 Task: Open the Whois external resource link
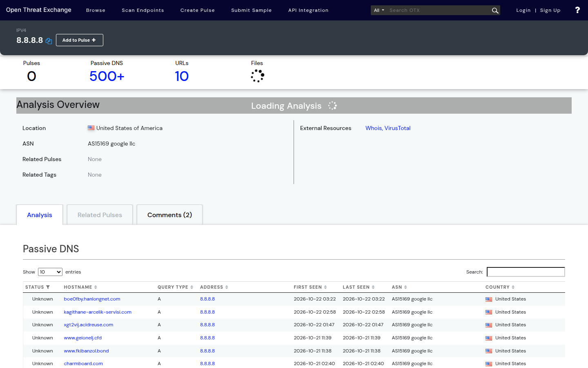coord(373,128)
